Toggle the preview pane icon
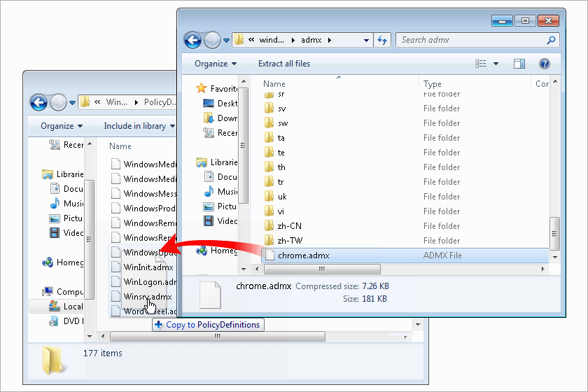 coord(519,64)
